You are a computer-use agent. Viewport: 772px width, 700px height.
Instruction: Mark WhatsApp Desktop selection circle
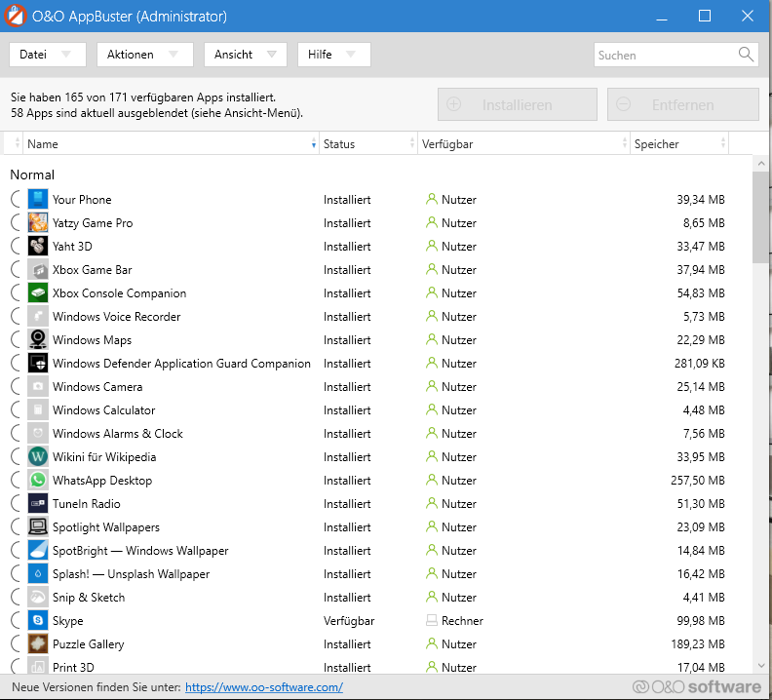coord(16,481)
